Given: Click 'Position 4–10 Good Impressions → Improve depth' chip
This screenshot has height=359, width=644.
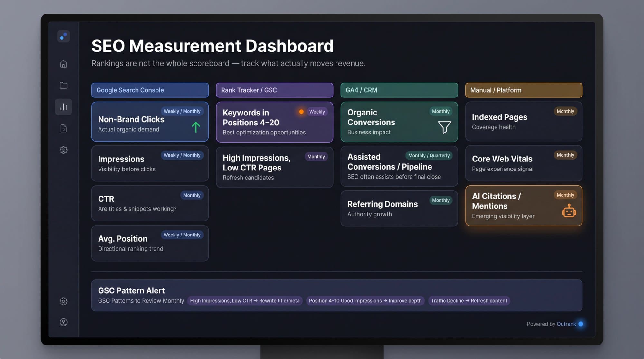Looking at the screenshot, I should (x=365, y=301).
